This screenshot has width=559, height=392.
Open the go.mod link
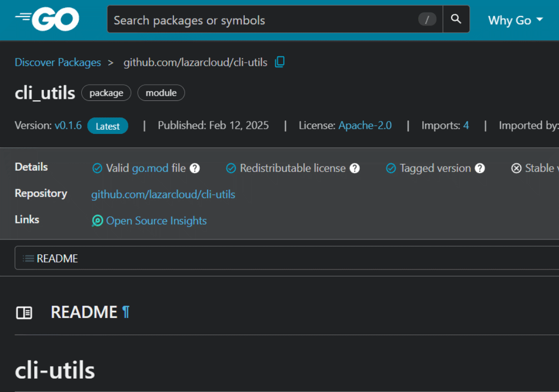click(150, 169)
